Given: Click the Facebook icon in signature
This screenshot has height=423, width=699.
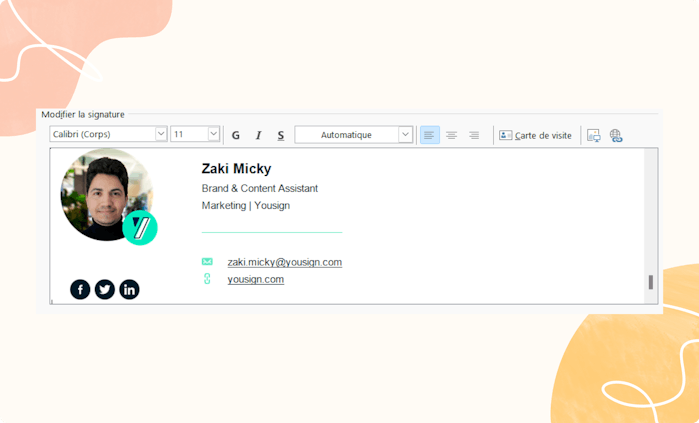Looking at the screenshot, I should click(80, 290).
